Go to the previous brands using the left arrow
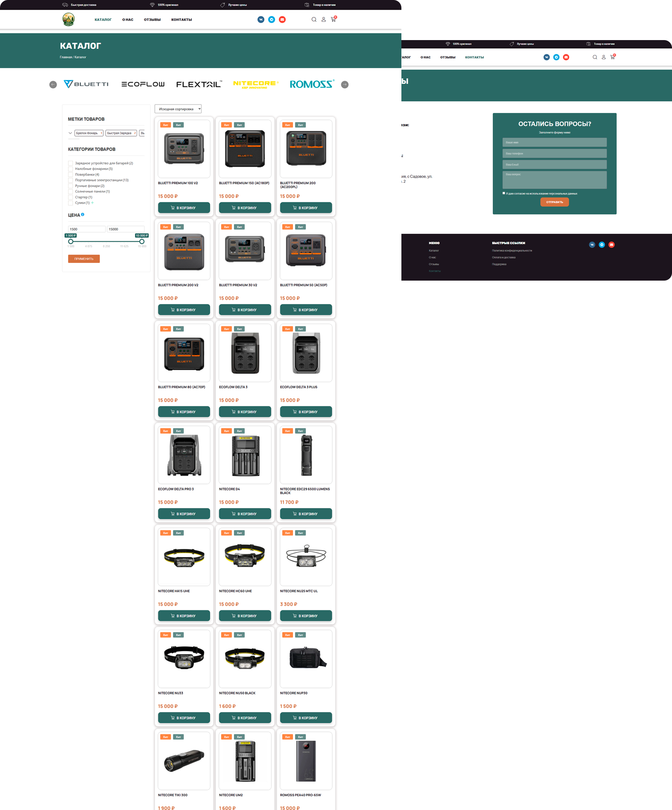This screenshot has height=810, width=672. click(x=53, y=84)
